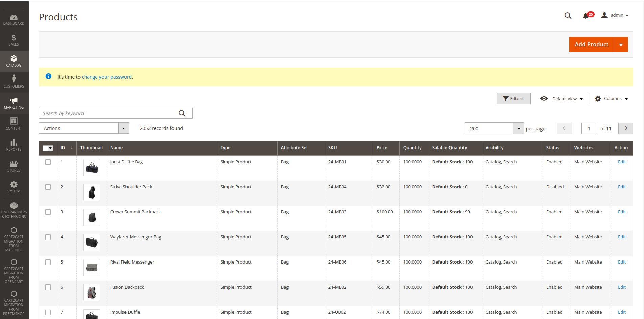Open the Actions dropdown
This screenshot has width=644, height=319.
point(84,128)
